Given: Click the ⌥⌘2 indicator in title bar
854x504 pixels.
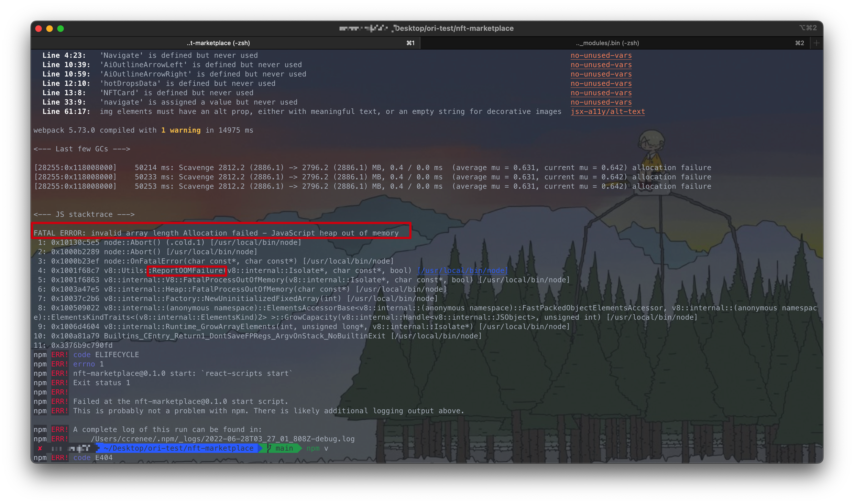Looking at the screenshot, I should pos(808,28).
